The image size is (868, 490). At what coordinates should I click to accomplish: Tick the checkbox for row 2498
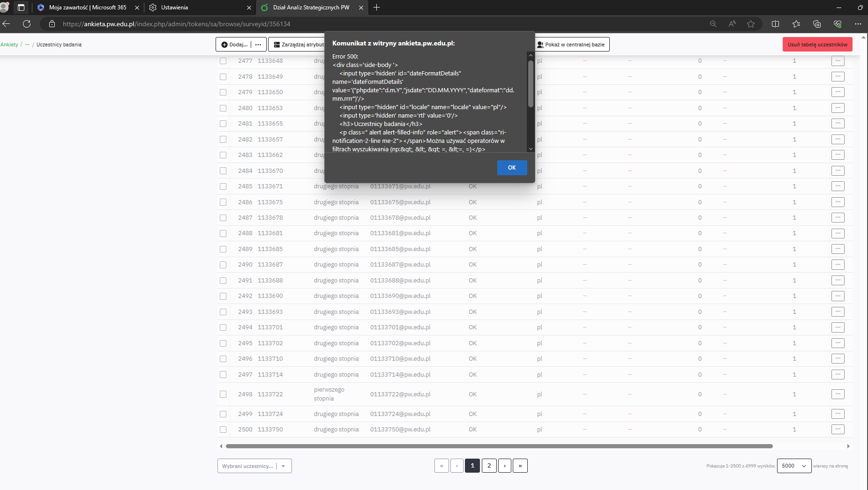pyautogui.click(x=223, y=394)
